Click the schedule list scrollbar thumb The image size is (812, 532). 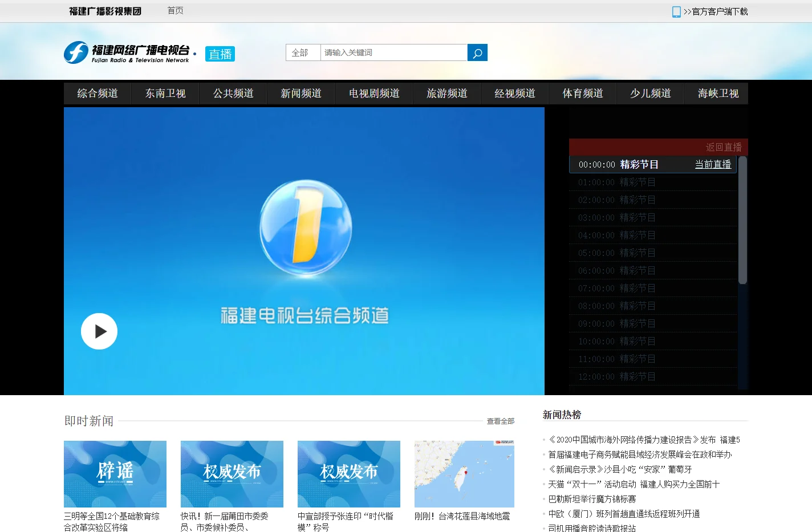click(x=742, y=220)
